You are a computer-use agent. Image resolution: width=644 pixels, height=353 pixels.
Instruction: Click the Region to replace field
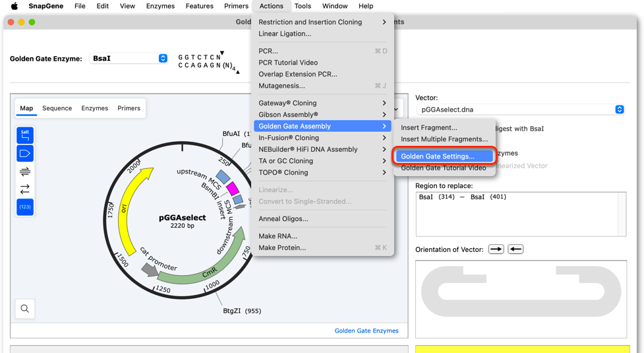click(521, 214)
